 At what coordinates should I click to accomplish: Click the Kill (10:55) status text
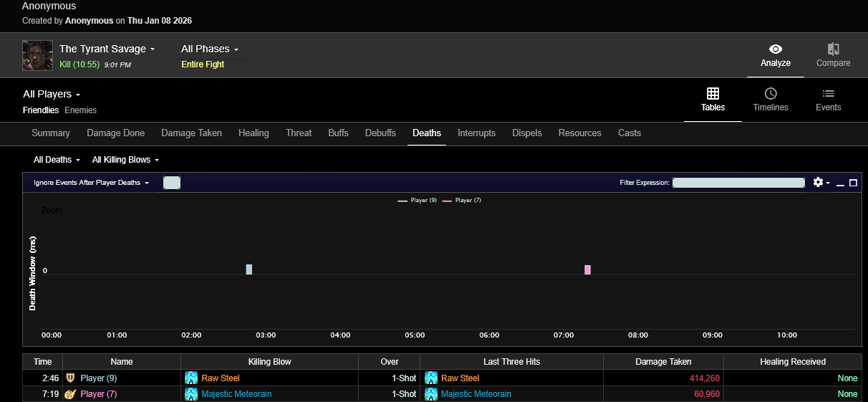click(79, 64)
